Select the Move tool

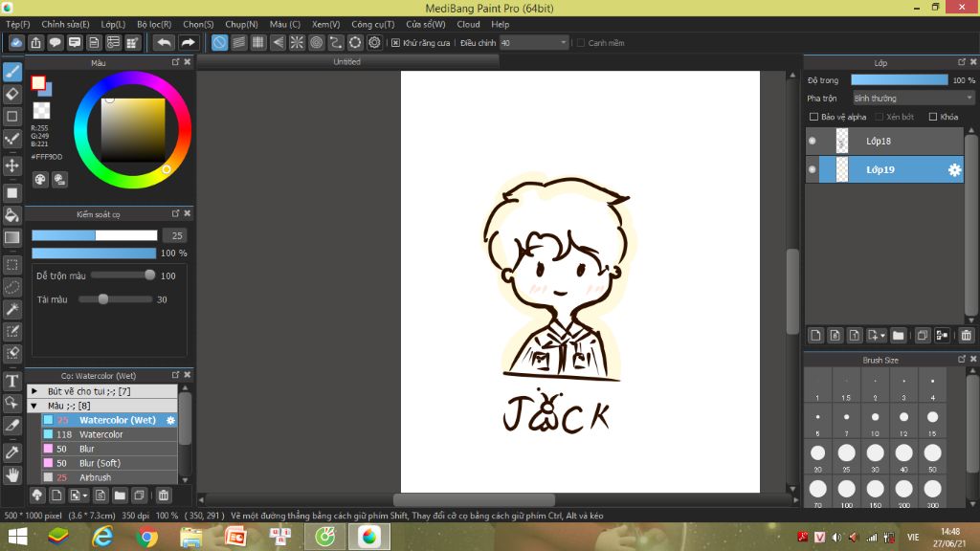pyautogui.click(x=11, y=166)
